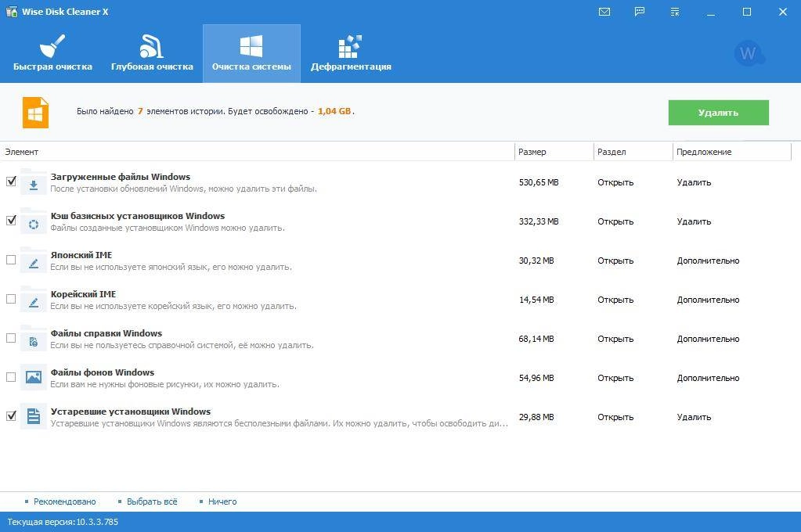Viewport: 801px width, 532px height.
Task: Select the Японский IME row title
Action: pyautogui.click(x=81, y=255)
